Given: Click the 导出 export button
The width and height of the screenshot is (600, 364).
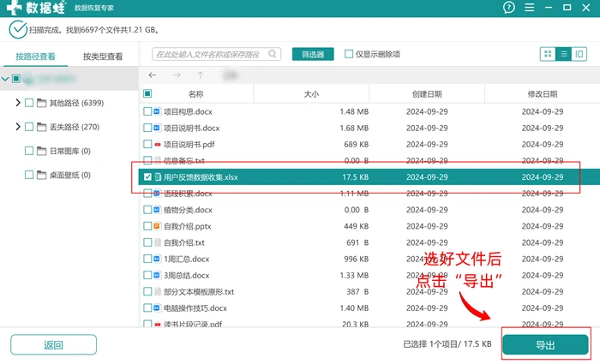Looking at the screenshot, I should (545, 345).
